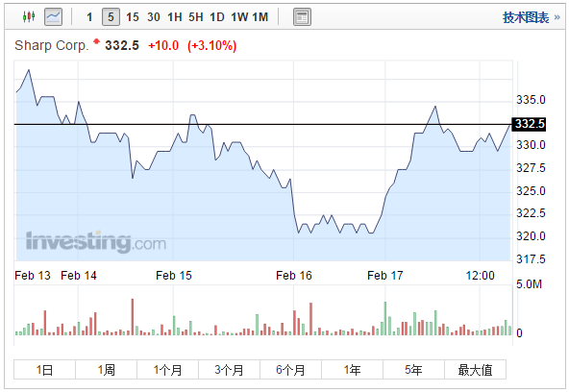
Task: Select the 1日 time range
Action: tap(44, 370)
